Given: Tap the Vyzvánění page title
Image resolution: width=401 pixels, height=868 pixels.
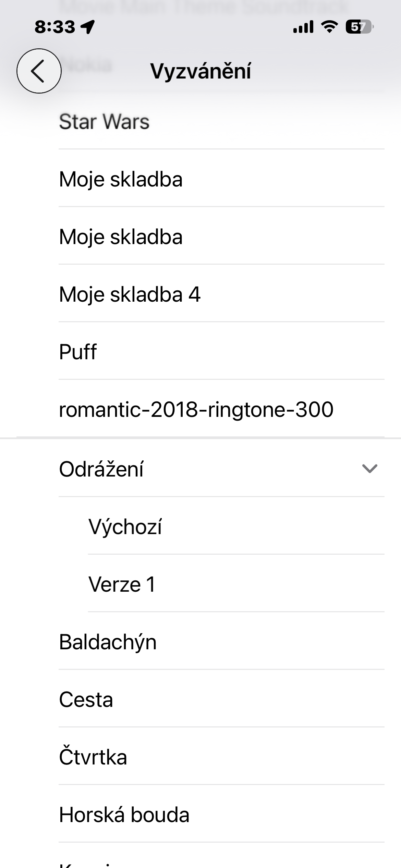Looking at the screenshot, I should (200, 71).
